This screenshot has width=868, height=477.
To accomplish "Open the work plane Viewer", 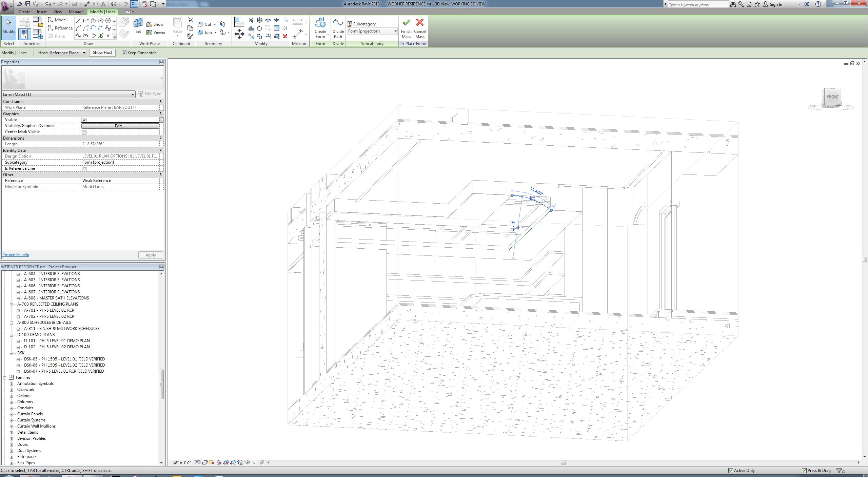I will click(x=156, y=33).
